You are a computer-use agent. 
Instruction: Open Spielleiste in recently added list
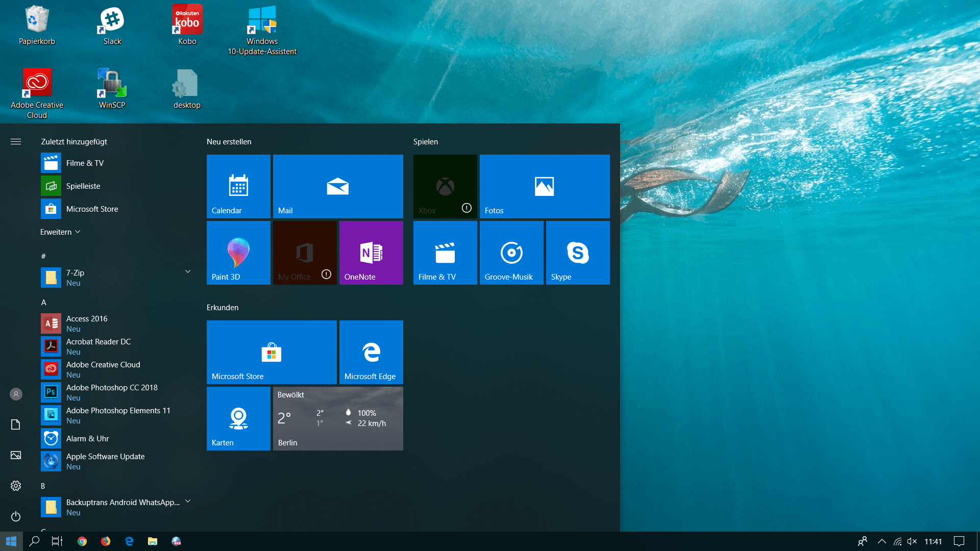click(116, 186)
